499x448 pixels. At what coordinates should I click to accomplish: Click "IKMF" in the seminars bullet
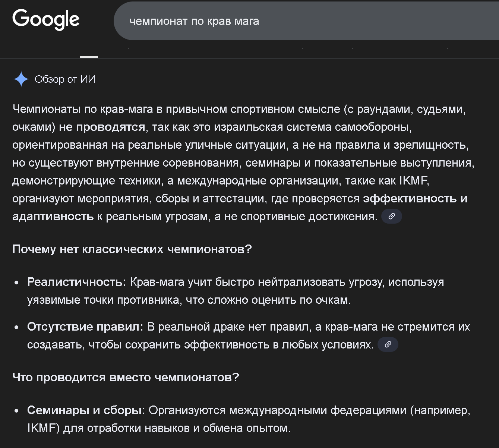pos(41,428)
